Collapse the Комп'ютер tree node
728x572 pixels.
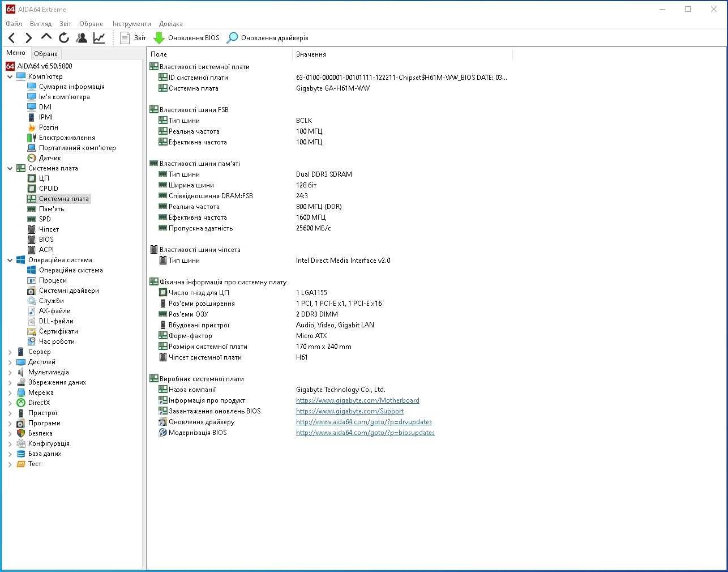click(x=10, y=76)
